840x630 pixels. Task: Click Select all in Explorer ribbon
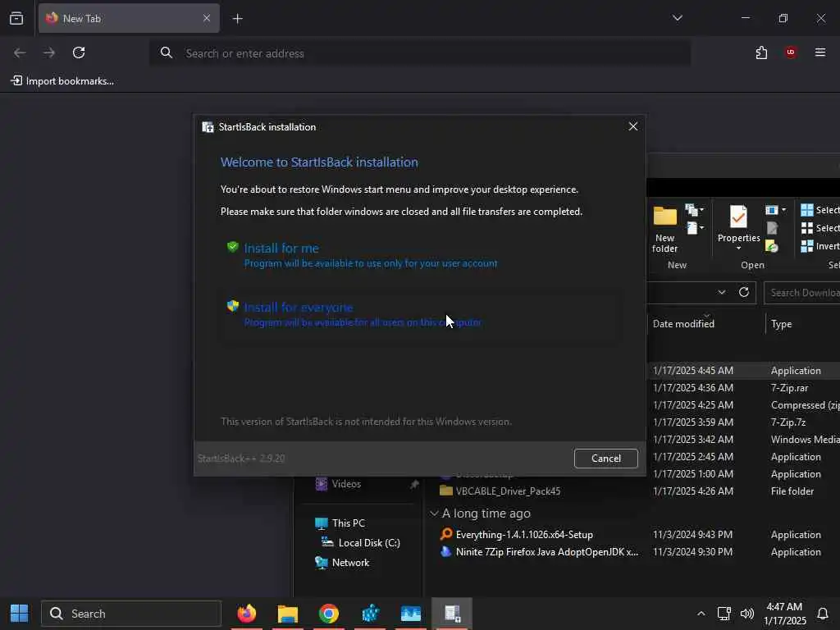coord(820,210)
